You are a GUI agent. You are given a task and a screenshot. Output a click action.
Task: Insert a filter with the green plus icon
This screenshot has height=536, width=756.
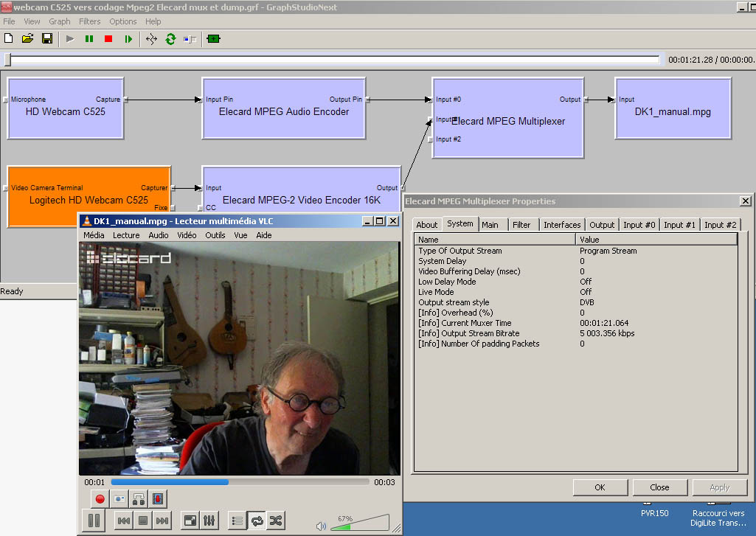[x=214, y=39]
